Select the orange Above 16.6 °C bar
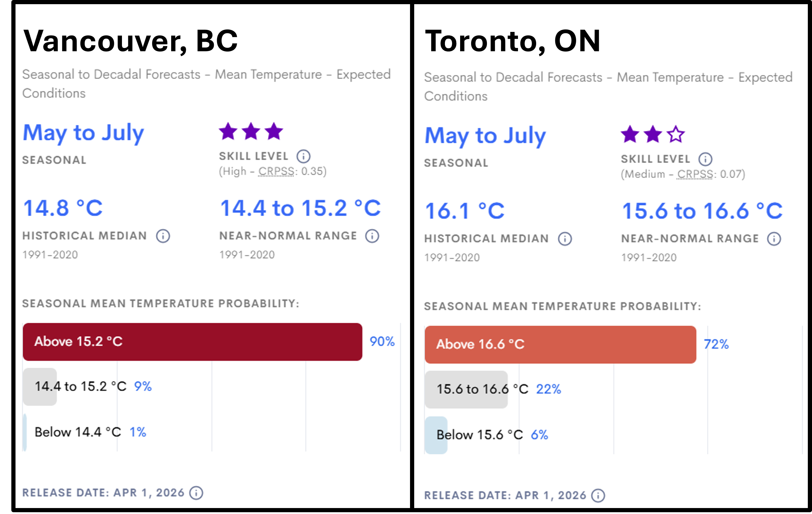 tap(560, 344)
